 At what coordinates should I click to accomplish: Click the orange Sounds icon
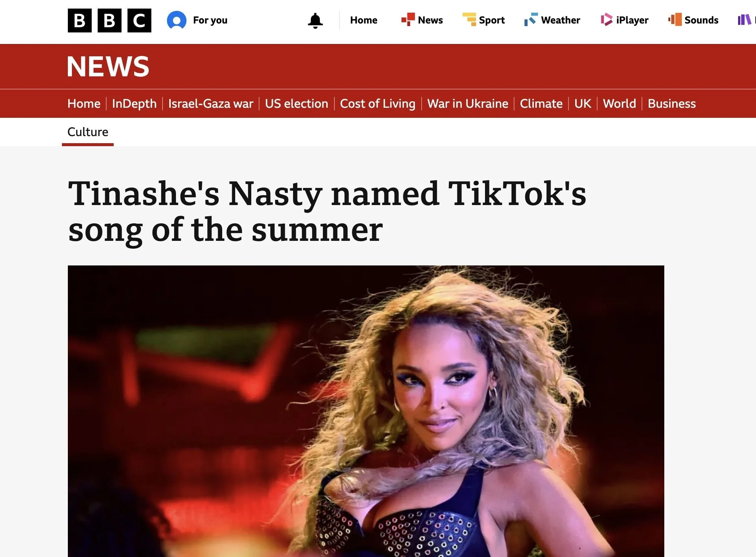675,19
